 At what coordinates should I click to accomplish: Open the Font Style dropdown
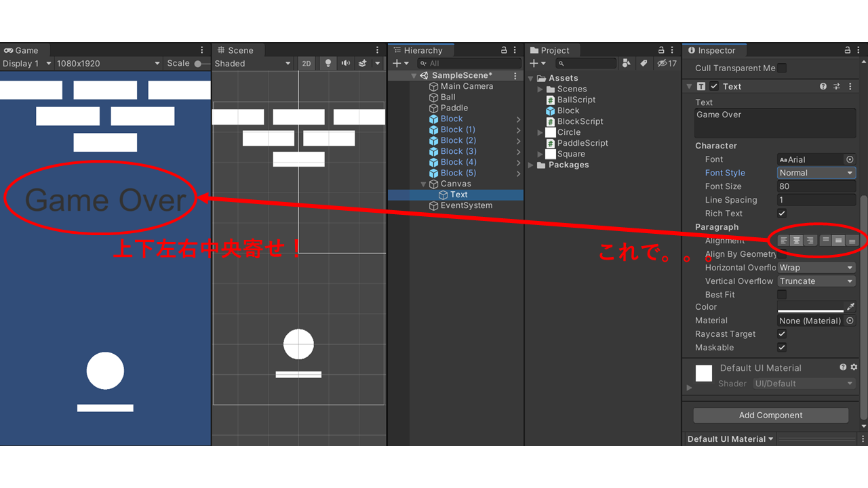pos(816,173)
